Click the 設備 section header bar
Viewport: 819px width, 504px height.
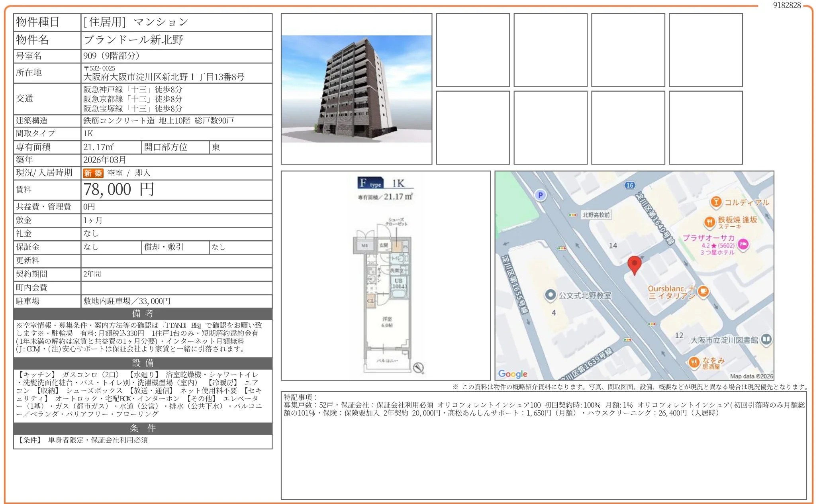pos(143,363)
